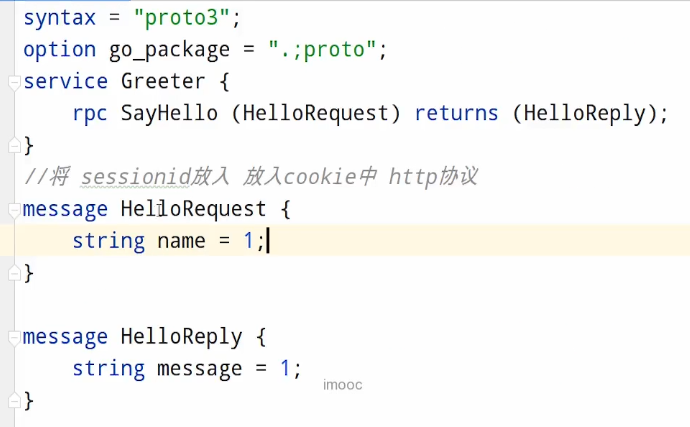Click the message field in HelloReply

tap(199, 369)
